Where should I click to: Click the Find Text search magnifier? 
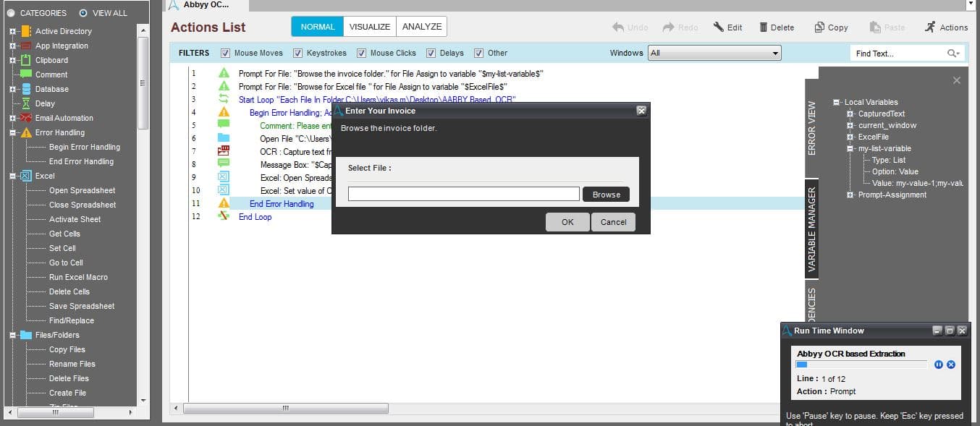953,54
